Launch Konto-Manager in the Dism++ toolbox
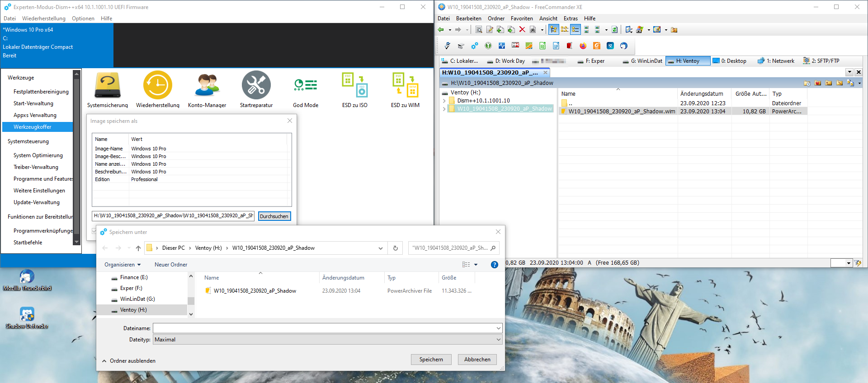The height and width of the screenshot is (383, 868). [207, 90]
